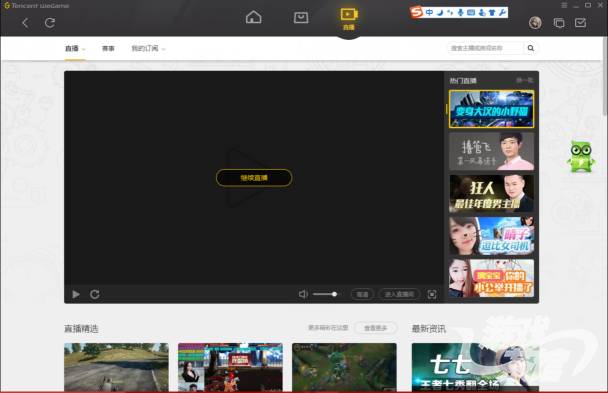Expand the 直播 tab dropdown arrow
The height and width of the screenshot is (393, 608).
click(x=84, y=49)
